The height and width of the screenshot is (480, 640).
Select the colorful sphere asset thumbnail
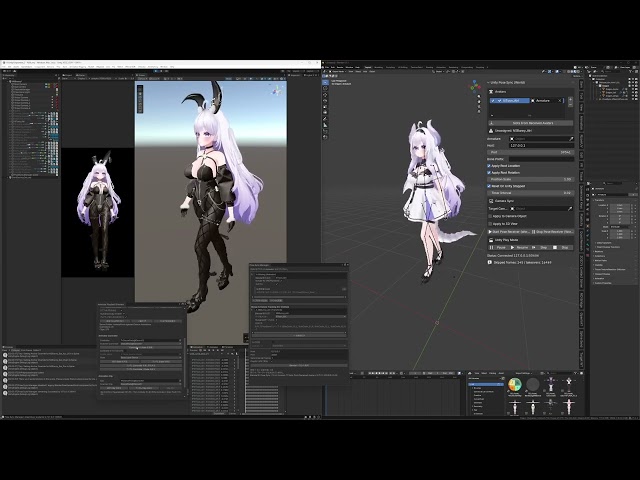515,384
